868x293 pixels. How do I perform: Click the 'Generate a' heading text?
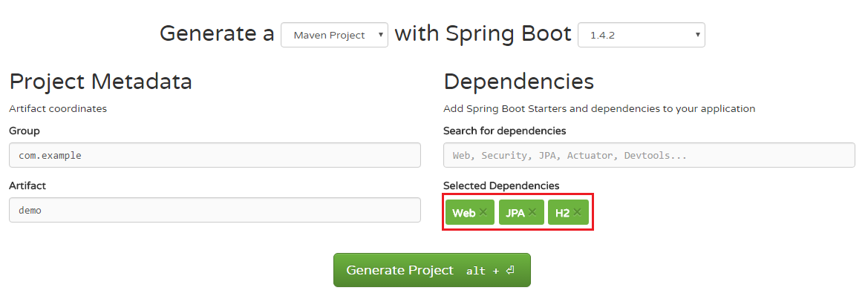click(217, 33)
